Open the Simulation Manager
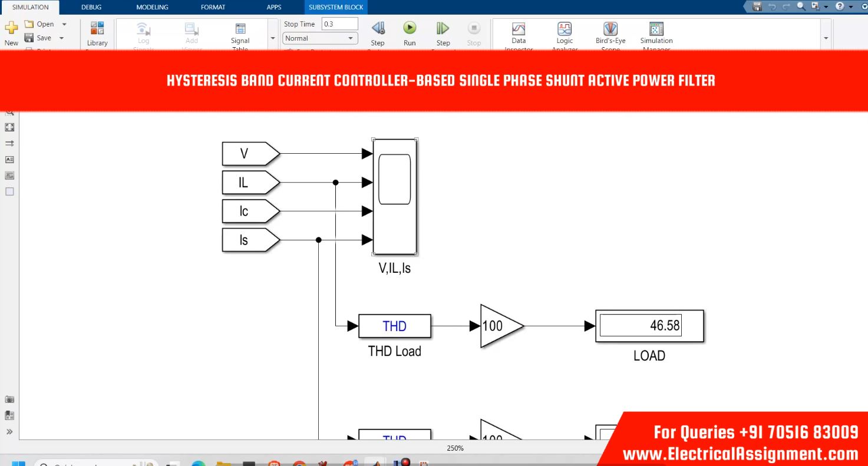The width and height of the screenshot is (868, 466). [656, 30]
